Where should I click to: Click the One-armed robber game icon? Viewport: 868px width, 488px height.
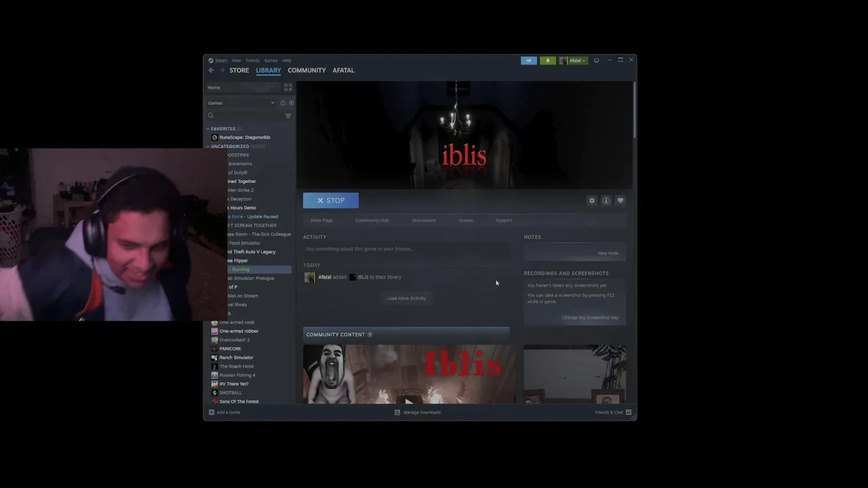(215, 331)
